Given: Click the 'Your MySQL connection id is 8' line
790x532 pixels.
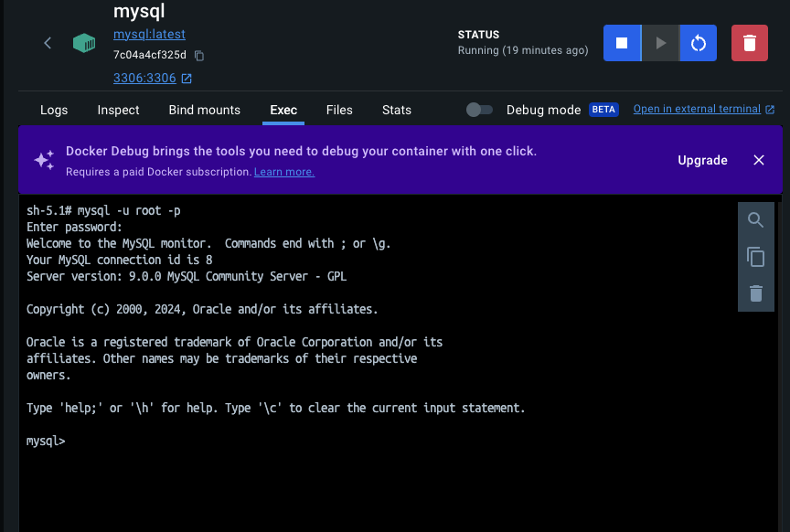Looking at the screenshot, I should point(120,260).
